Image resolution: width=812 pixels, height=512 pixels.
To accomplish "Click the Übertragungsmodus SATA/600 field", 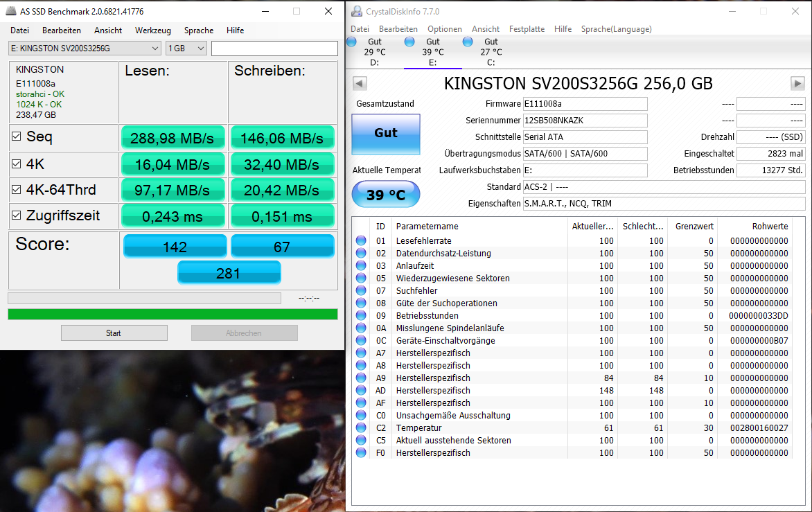I will [x=585, y=153].
